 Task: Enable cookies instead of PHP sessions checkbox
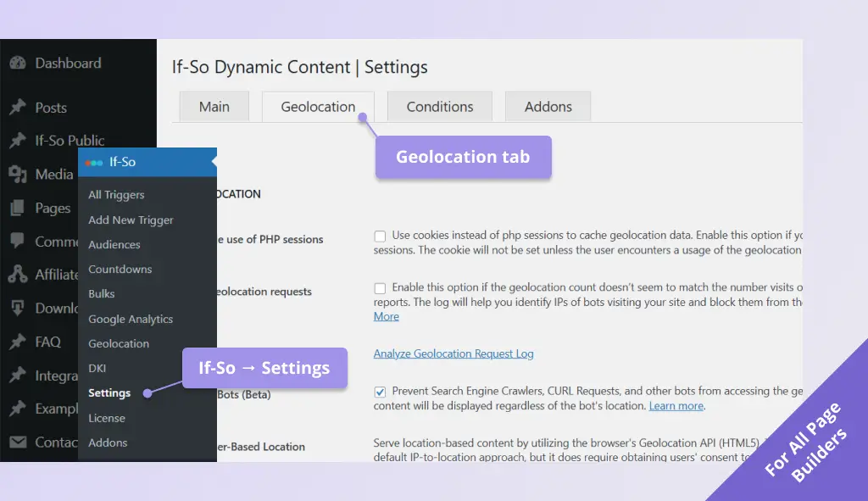pos(380,236)
